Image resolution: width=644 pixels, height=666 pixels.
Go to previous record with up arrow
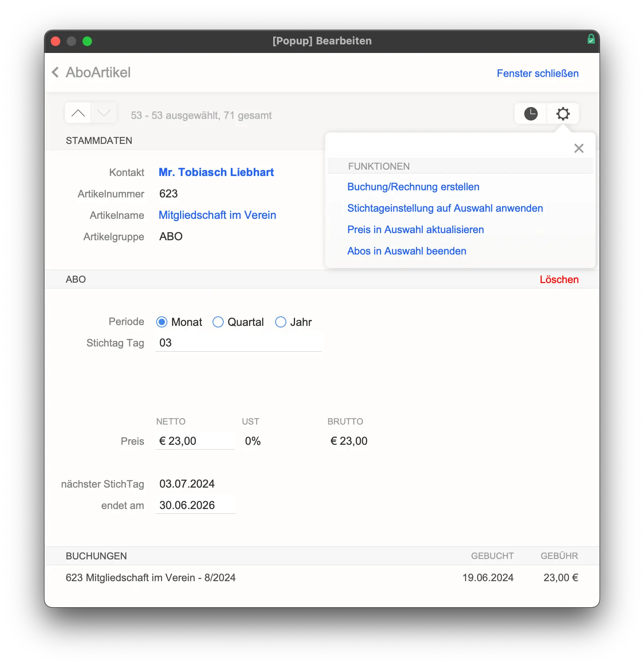[x=78, y=113]
